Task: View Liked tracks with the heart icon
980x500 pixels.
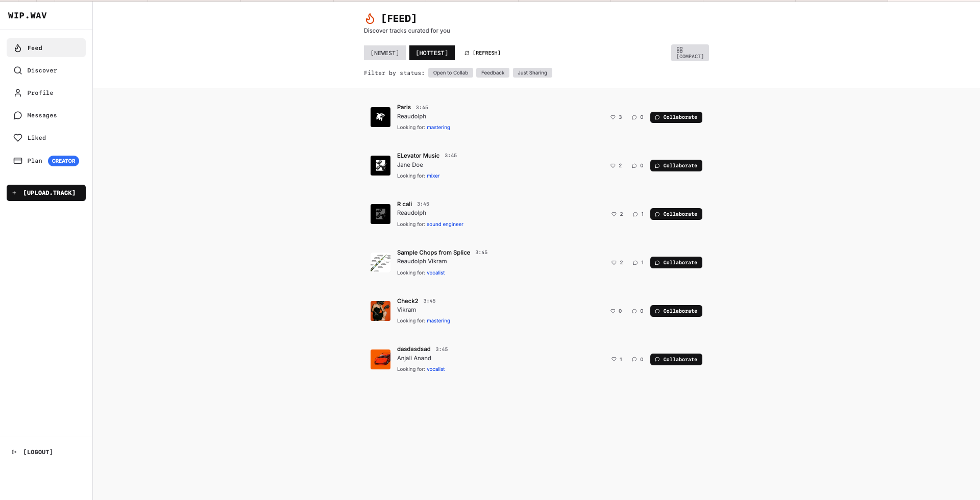Action: (18, 138)
